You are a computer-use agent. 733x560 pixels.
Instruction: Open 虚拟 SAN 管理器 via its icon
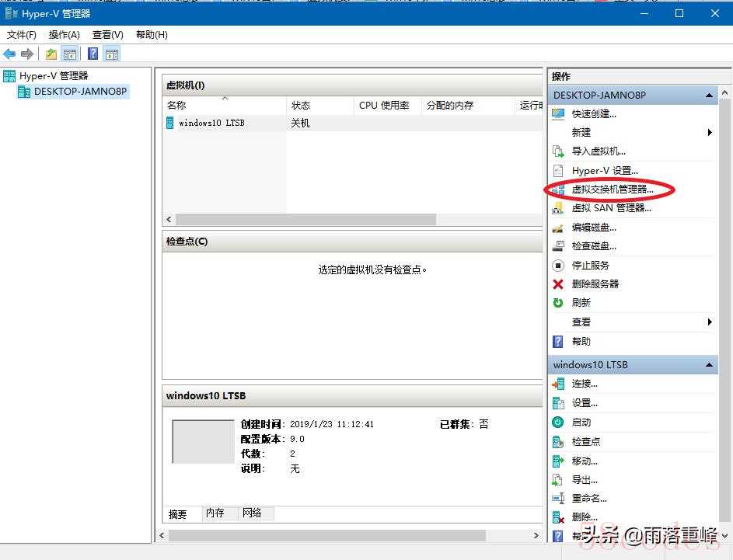click(x=558, y=208)
